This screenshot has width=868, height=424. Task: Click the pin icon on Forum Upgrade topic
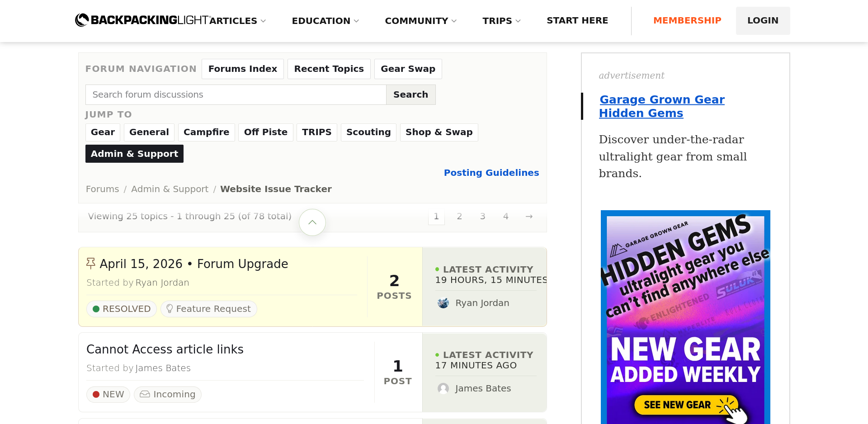(x=91, y=263)
